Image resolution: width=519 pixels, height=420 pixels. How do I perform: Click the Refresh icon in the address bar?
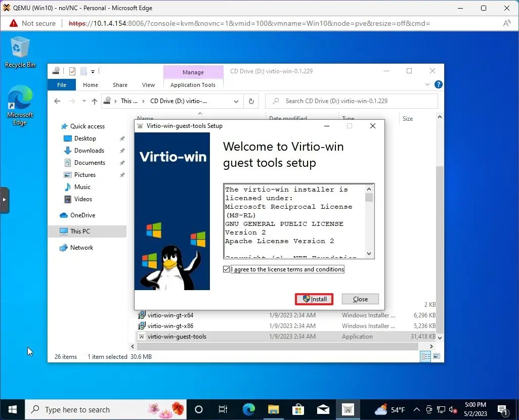tap(251, 101)
